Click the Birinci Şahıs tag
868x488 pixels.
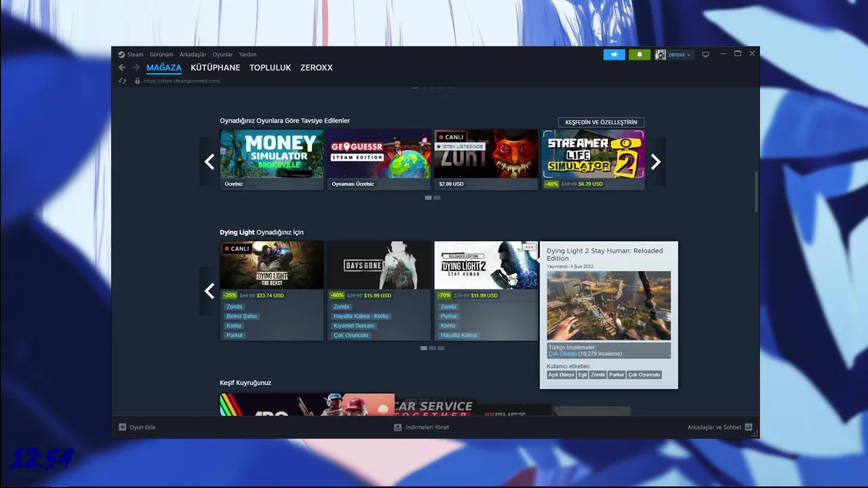[242, 316]
